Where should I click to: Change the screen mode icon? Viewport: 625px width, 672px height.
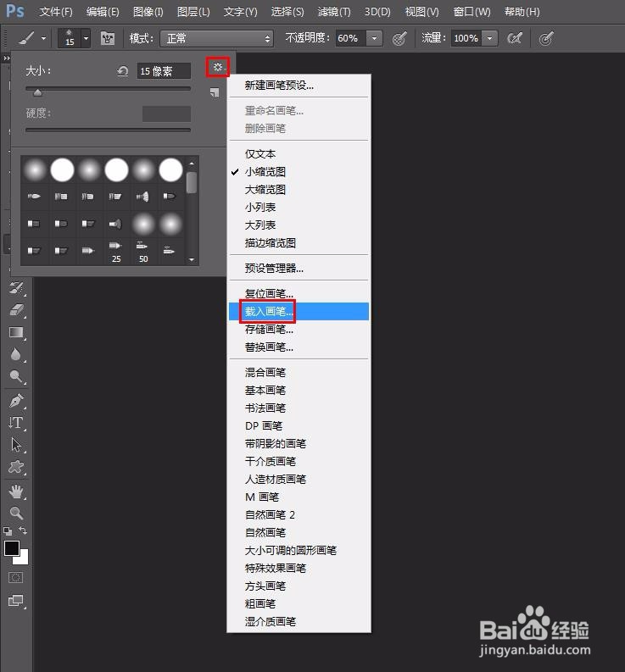(16, 601)
